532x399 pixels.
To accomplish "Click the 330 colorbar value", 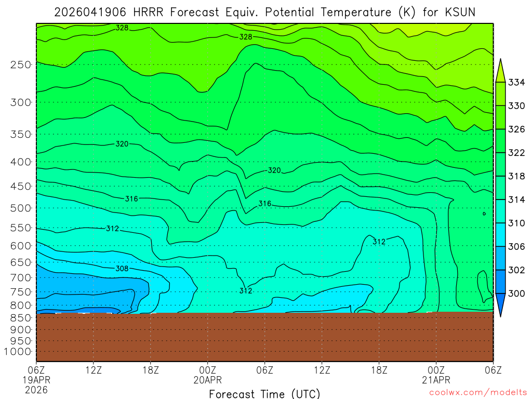I will pos(516,106).
